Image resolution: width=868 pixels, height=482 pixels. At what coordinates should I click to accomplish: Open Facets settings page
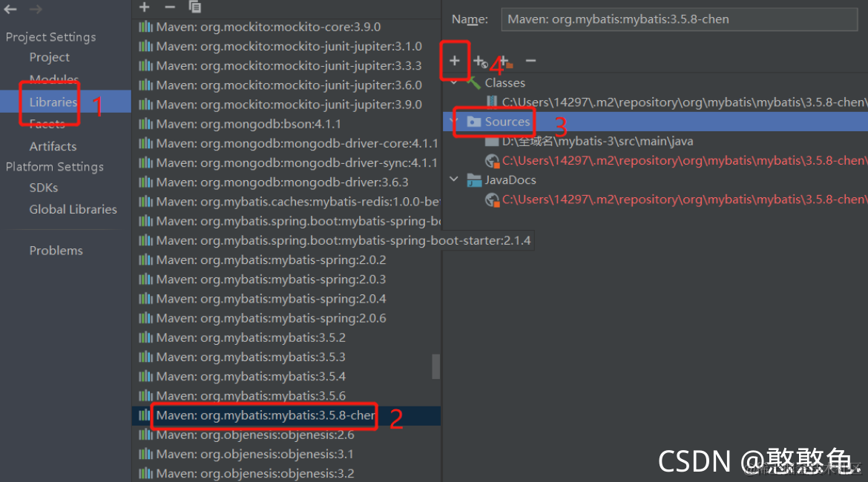click(x=47, y=124)
